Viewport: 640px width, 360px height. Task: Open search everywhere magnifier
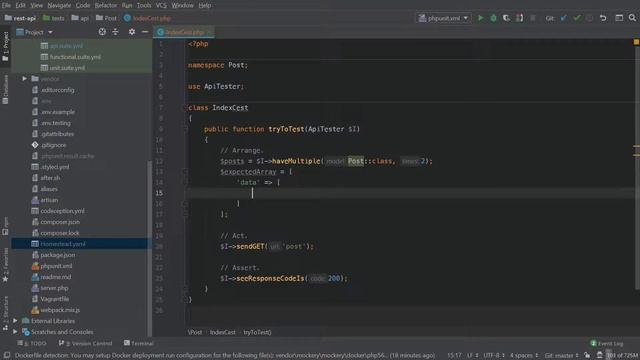[x=632, y=18]
